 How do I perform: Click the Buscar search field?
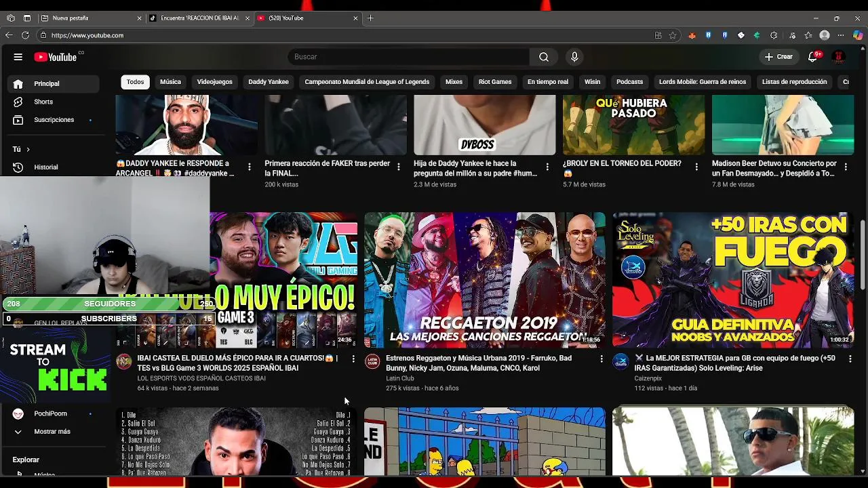(409, 57)
